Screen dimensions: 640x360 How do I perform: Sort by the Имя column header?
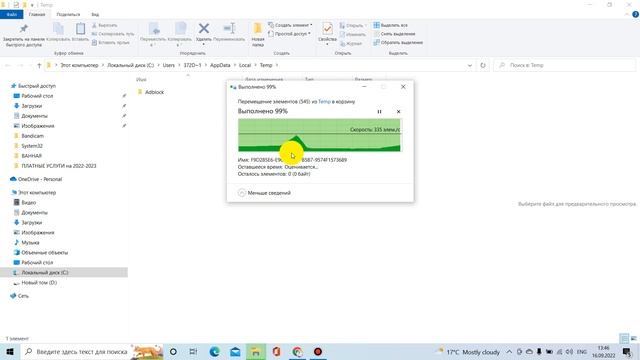(141, 80)
